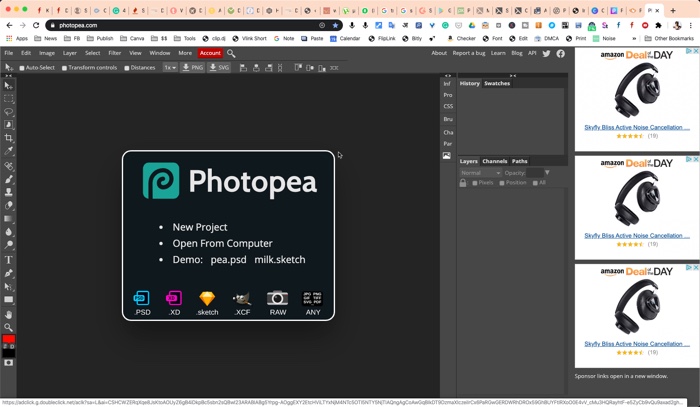Select the Crop tool
This screenshot has height=407, width=700.
click(x=8, y=138)
